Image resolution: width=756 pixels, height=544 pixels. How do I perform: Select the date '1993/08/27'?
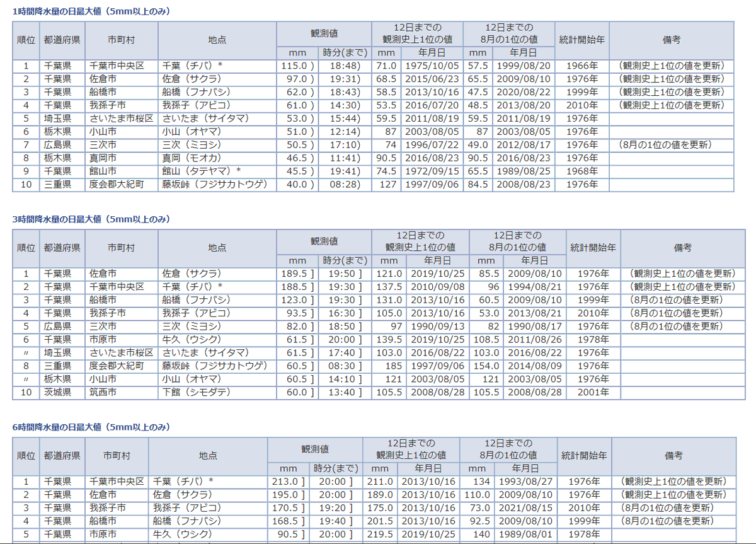[x=525, y=482]
